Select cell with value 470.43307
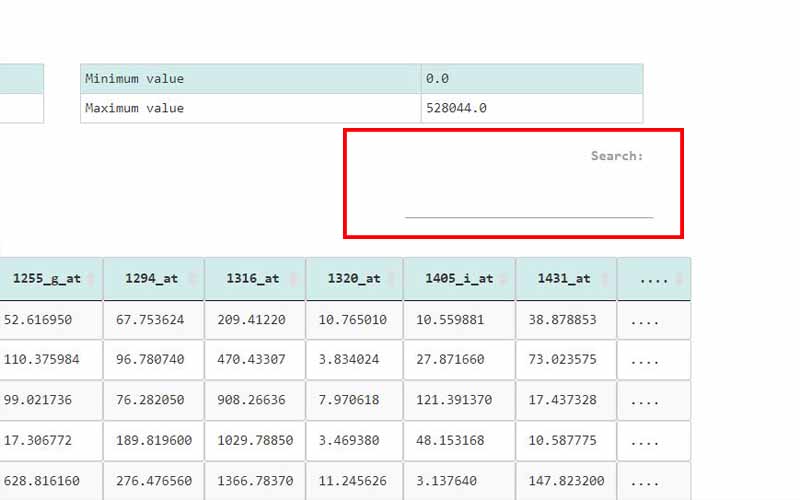Viewport: 800px width, 500px height. point(255,360)
